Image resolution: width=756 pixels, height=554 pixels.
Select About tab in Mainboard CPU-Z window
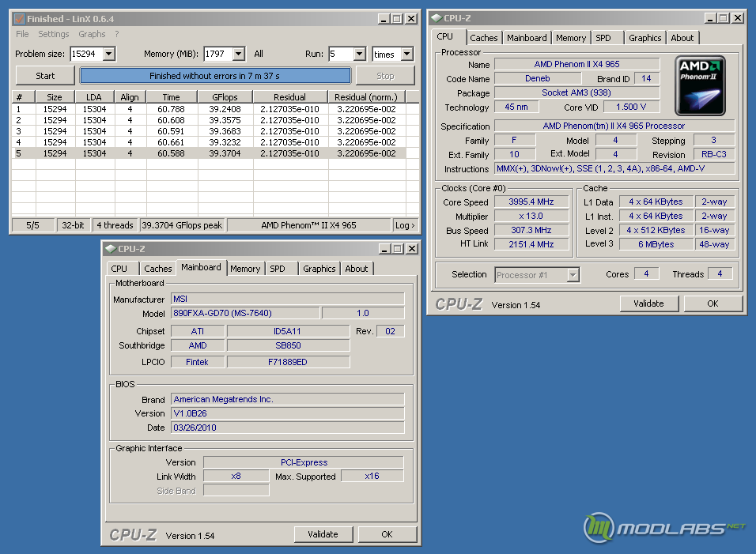(357, 269)
